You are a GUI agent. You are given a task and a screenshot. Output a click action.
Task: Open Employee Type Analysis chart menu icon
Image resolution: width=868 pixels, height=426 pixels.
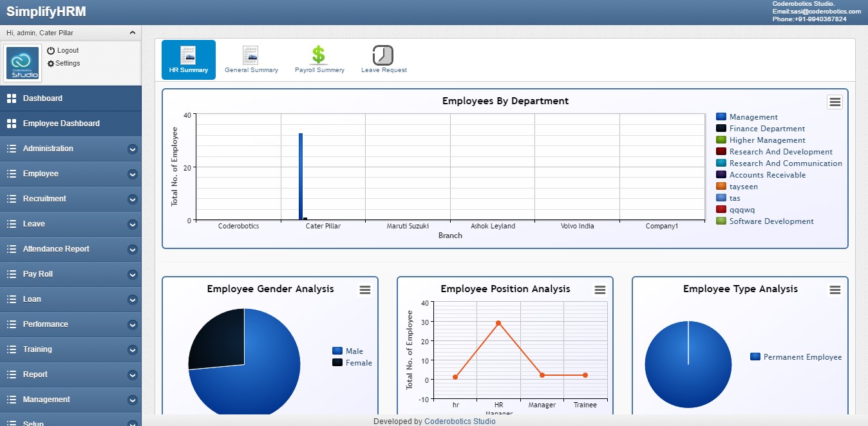coord(835,290)
